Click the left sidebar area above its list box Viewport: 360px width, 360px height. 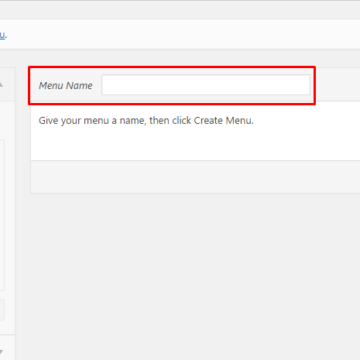[7, 120]
